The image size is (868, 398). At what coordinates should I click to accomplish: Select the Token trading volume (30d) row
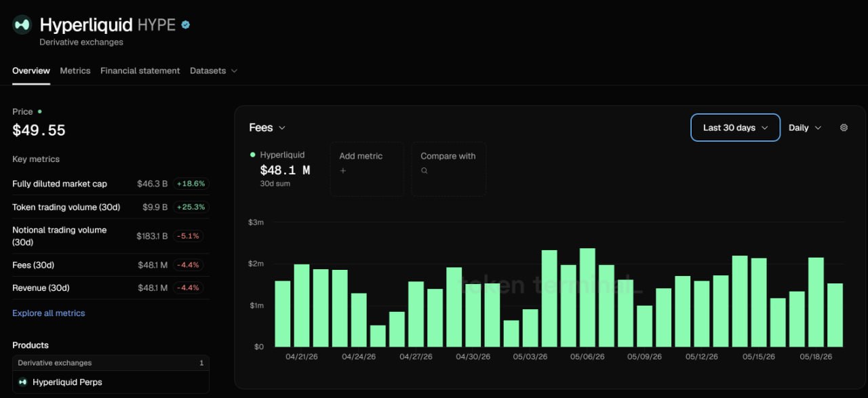coord(111,207)
